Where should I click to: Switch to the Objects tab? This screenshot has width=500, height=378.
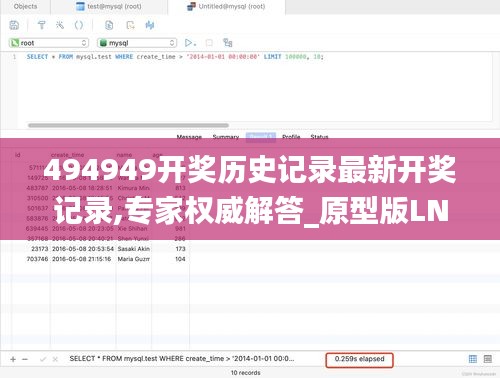click(x=26, y=6)
